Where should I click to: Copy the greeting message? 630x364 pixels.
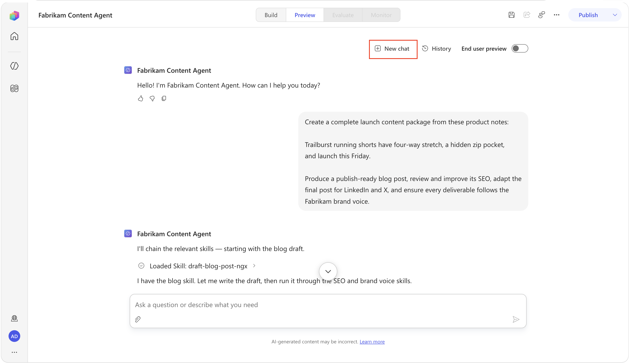pos(164,98)
